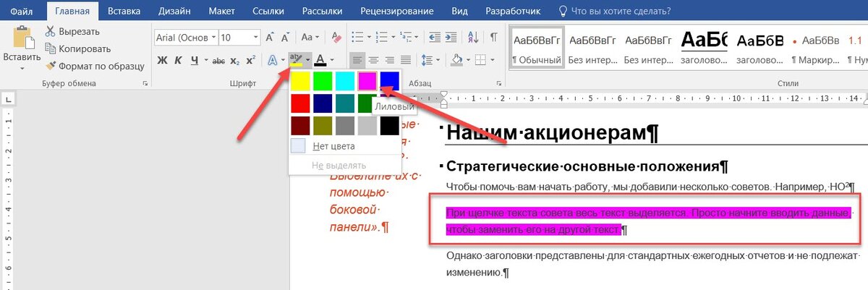
Task: Click the text highlight color marker icon
Action: 296,59
